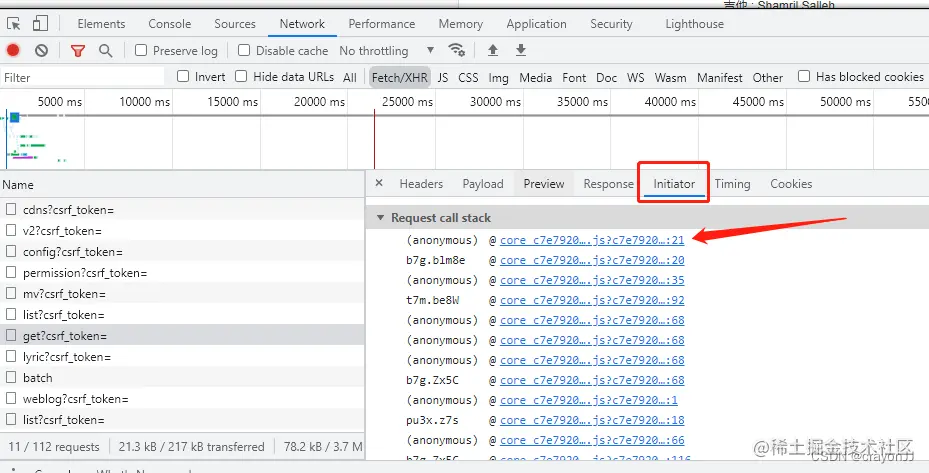Export HAR file download arrow
The image size is (929, 473).
pos(521,50)
